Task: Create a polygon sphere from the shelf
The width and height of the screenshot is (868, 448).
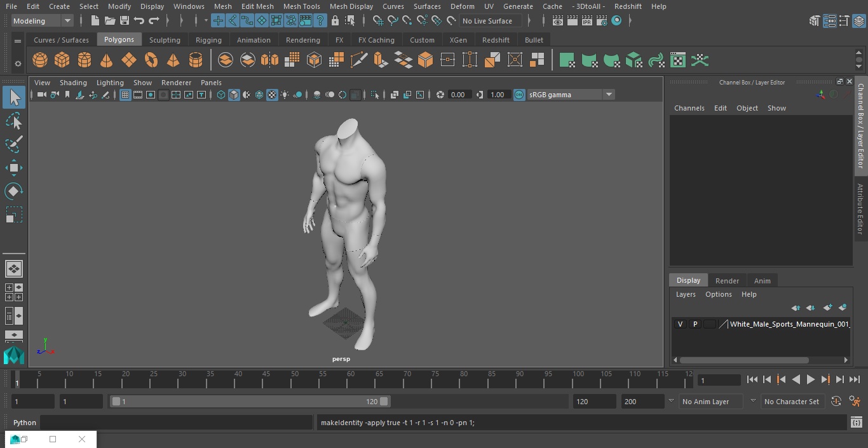Action: [x=40, y=60]
